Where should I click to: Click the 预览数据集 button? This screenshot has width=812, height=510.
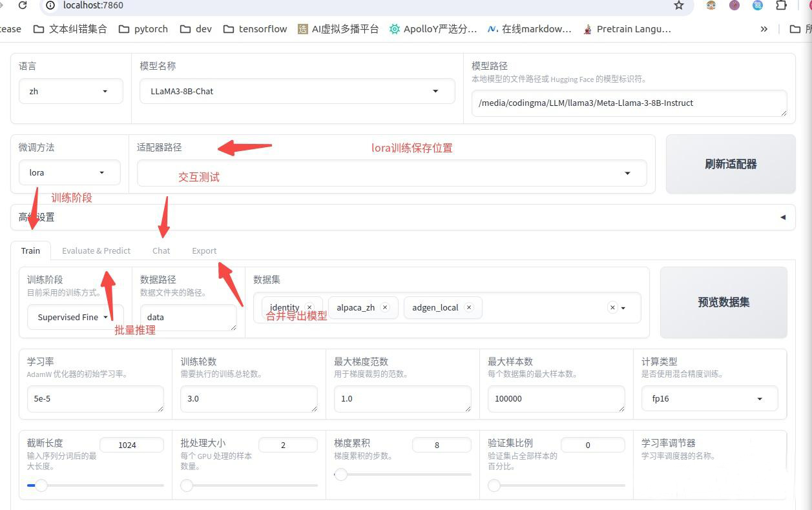tap(723, 302)
